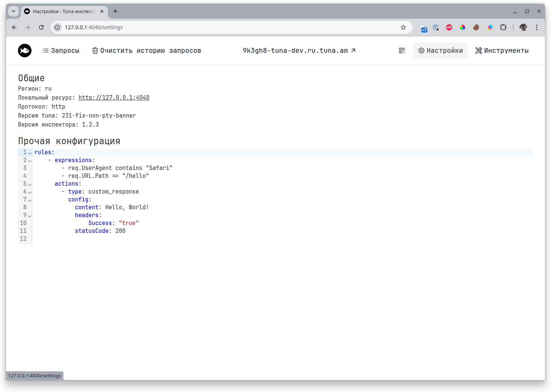Collapse the actions fold on line 5
Screen dimensions: 551x392
[30, 184]
